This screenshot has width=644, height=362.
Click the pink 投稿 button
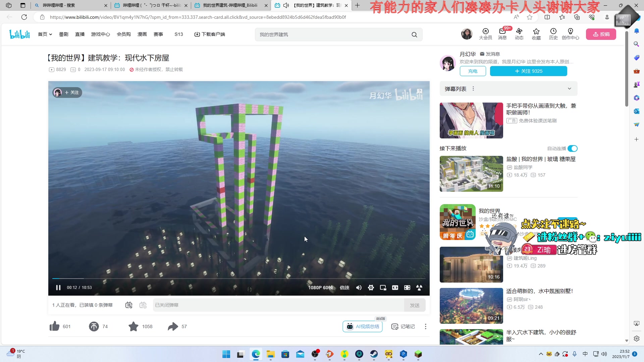[x=601, y=34]
